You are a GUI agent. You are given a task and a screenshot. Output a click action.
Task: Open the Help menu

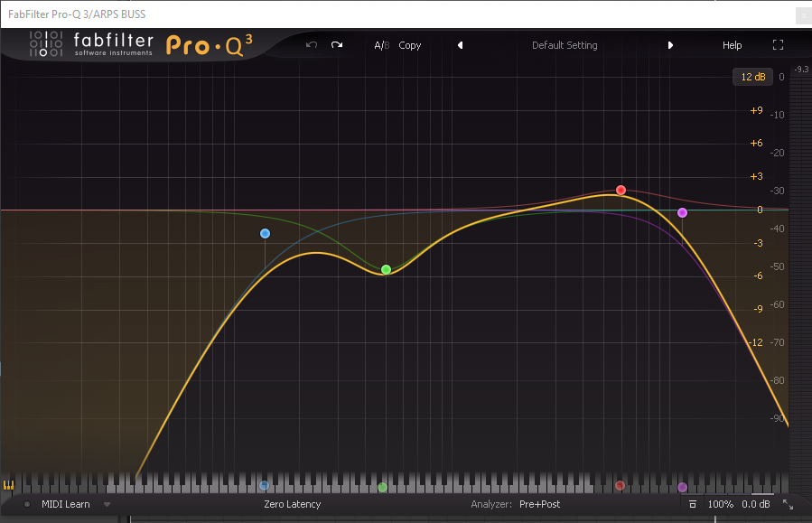point(732,45)
